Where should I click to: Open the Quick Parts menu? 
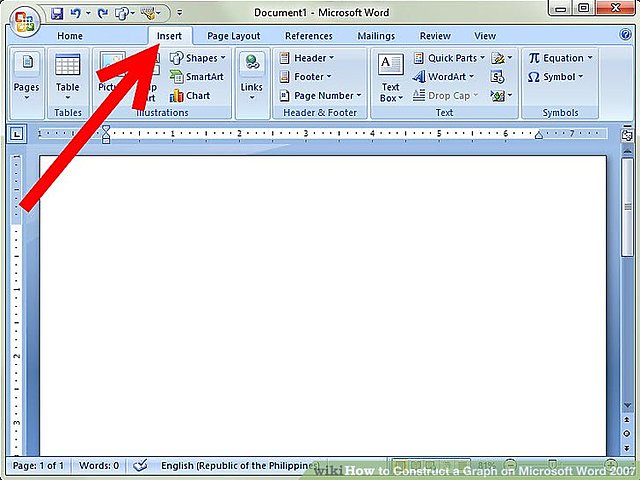click(449, 58)
